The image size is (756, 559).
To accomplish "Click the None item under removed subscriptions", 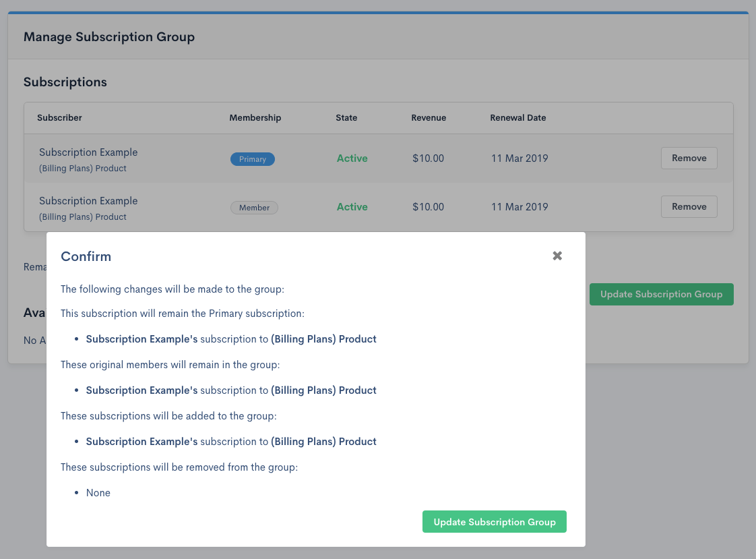I will [x=98, y=493].
